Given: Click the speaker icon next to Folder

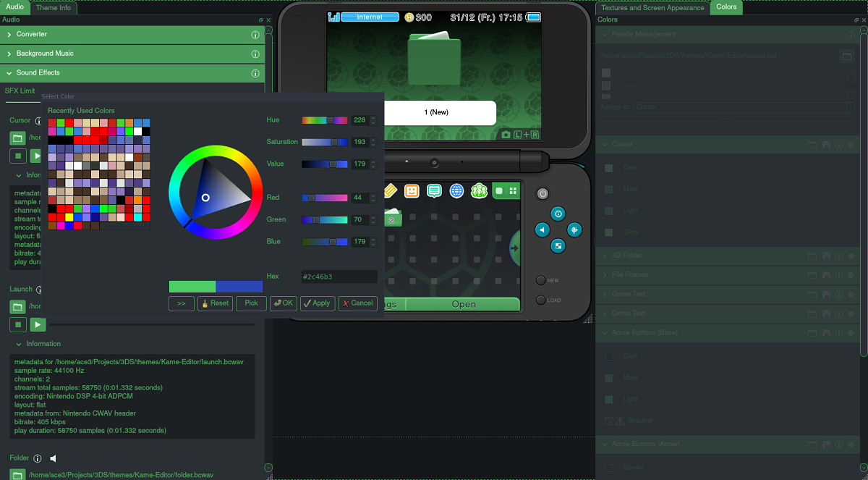Looking at the screenshot, I should [53, 458].
